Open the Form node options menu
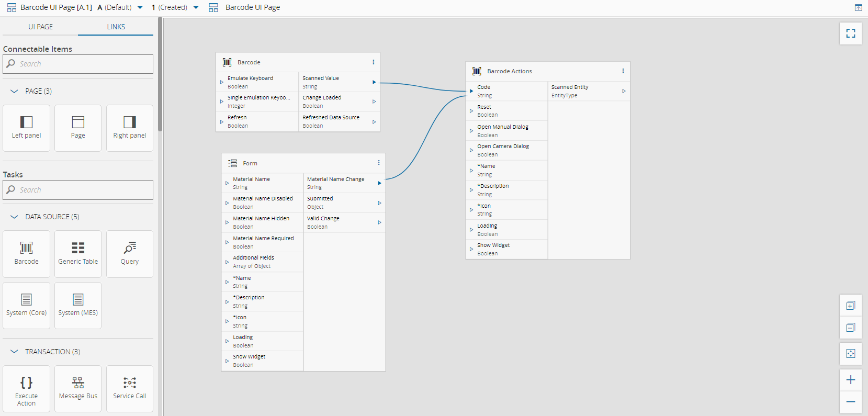Viewport: 868px width, 416px height. [x=378, y=163]
